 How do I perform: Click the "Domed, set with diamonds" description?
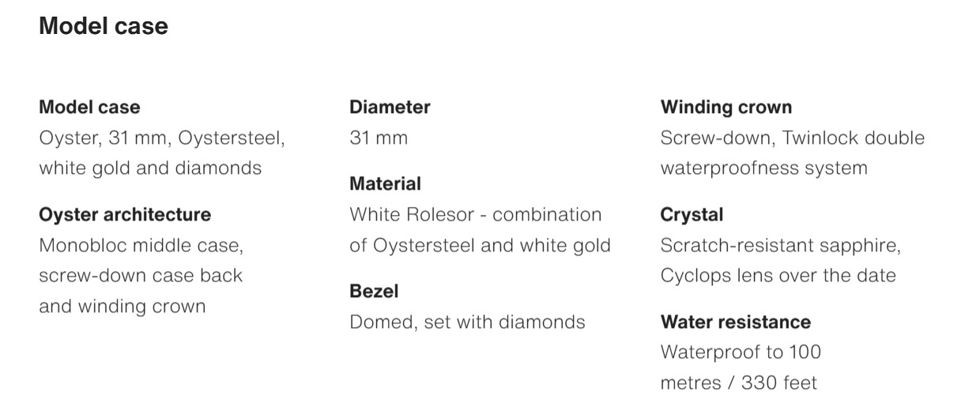pyautogui.click(x=467, y=322)
